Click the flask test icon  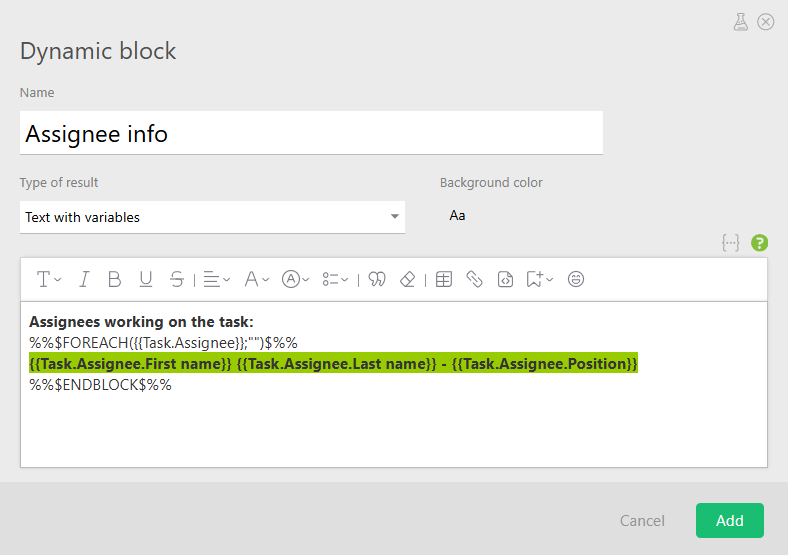click(x=740, y=22)
